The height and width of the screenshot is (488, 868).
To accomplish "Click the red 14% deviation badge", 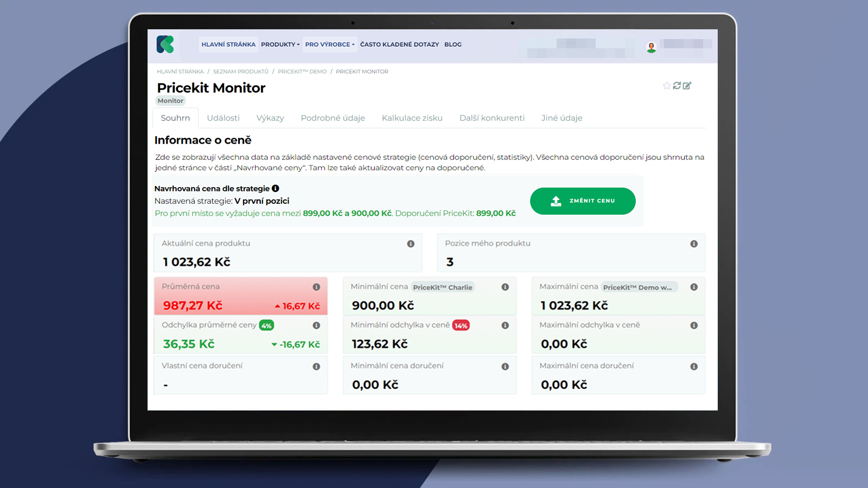I will pos(461,326).
